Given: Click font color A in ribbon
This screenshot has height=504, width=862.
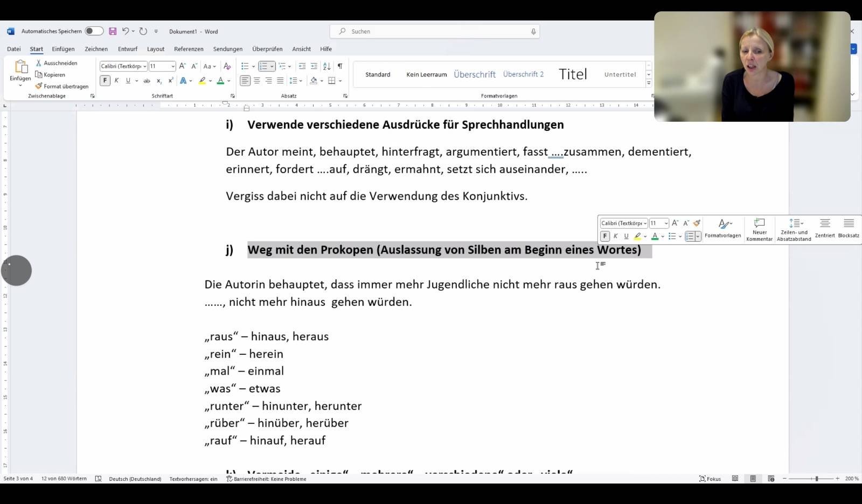Looking at the screenshot, I should [220, 81].
